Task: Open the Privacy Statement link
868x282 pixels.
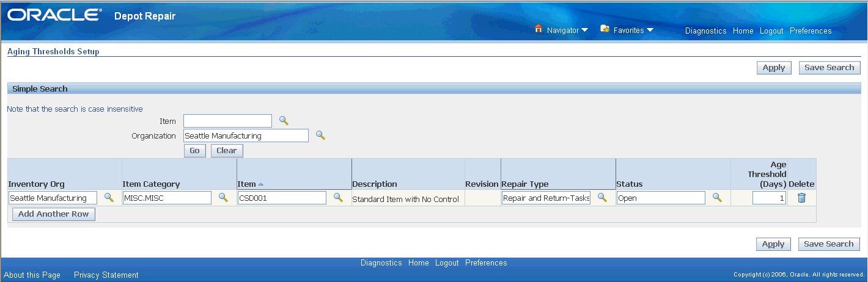Action: pos(106,275)
